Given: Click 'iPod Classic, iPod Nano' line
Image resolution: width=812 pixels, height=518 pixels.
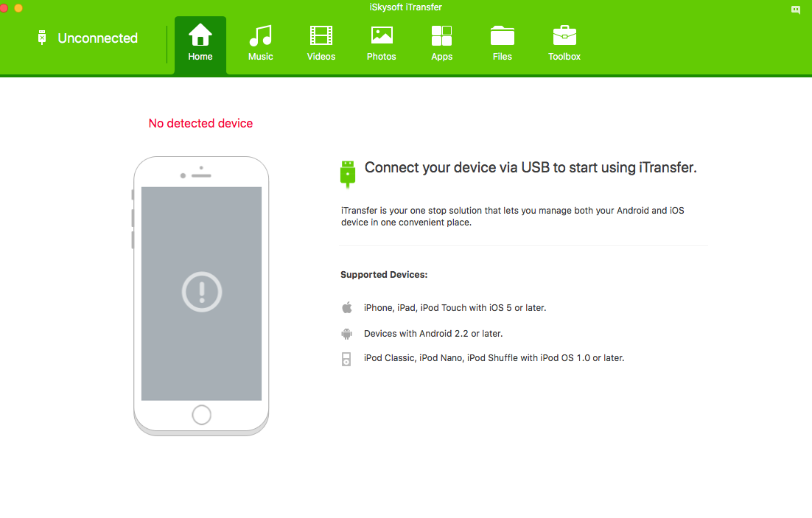Looking at the screenshot, I should tap(494, 358).
